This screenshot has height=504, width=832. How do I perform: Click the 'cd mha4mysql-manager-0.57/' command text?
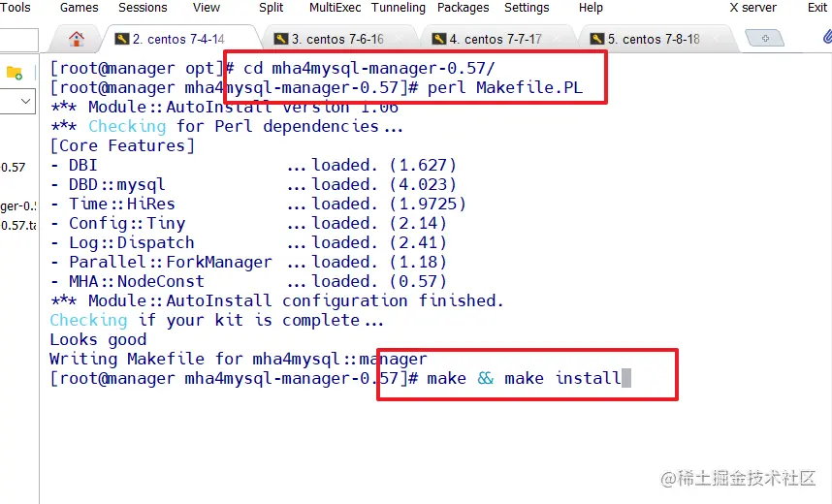pyautogui.click(x=369, y=69)
